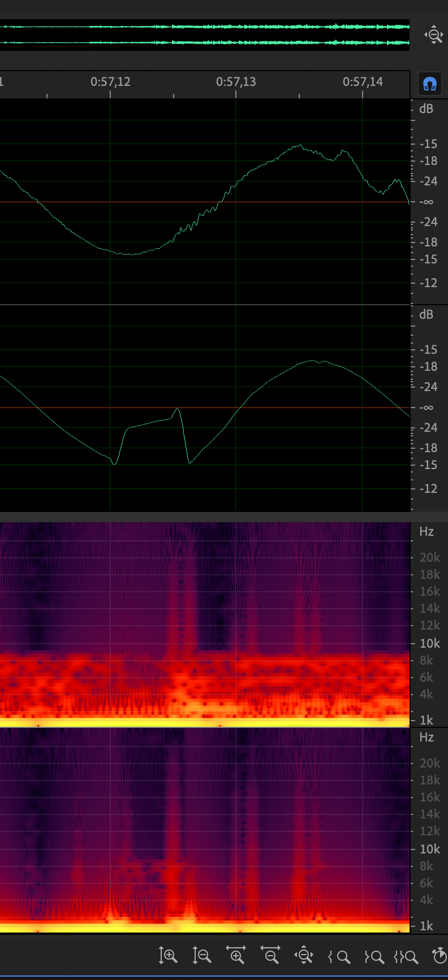Zoom in on time with horizontal-arrow magnifier
Image resolution: width=448 pixels, height=980 pixels.
pyautogui.click(x=236, y=956)
